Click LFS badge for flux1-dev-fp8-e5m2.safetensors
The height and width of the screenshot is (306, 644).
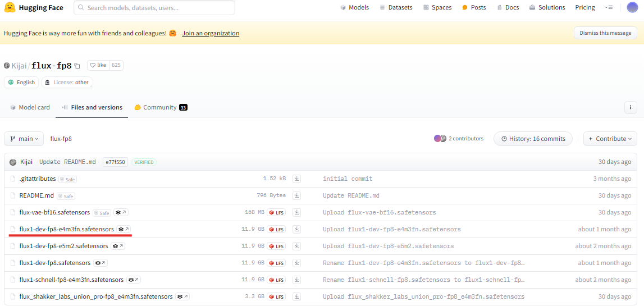[x=276, y=246]
